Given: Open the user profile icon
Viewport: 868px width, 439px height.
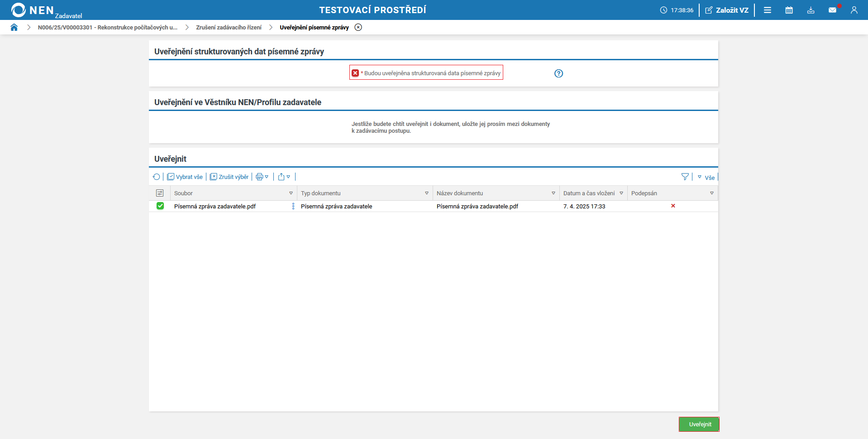Looking at the screenshot, I should pyautogui.click(x=854, y=10).
